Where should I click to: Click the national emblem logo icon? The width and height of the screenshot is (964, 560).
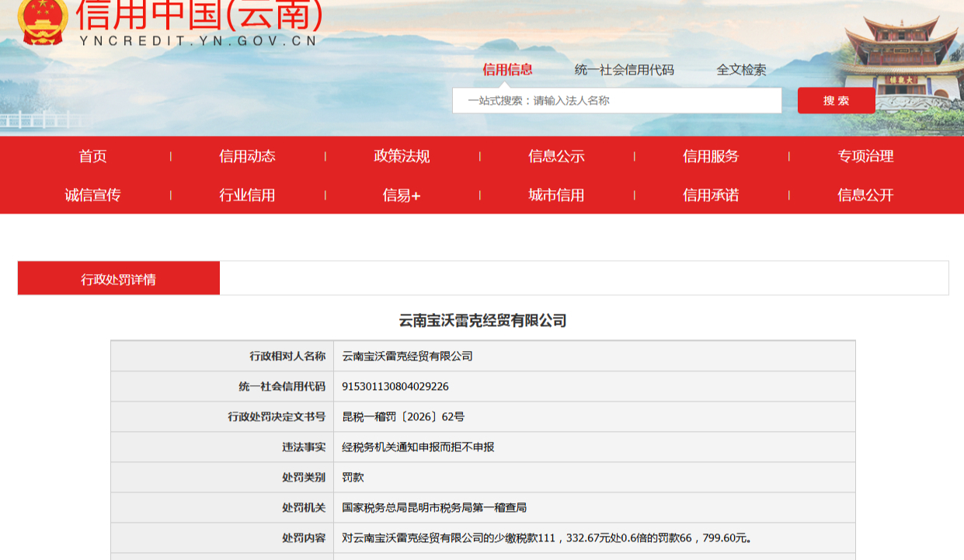pyautogui.click(x=43, y=21)
